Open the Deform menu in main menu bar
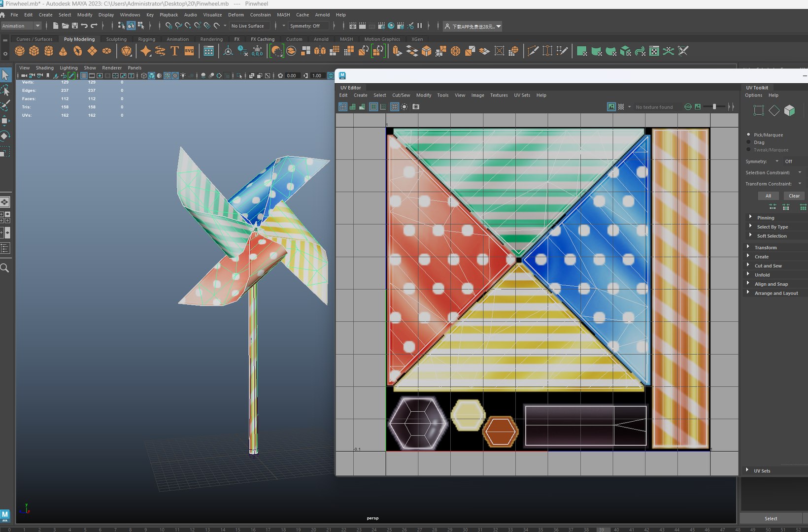Viewport: 808px width, 532px height. [x=236, y=15]
